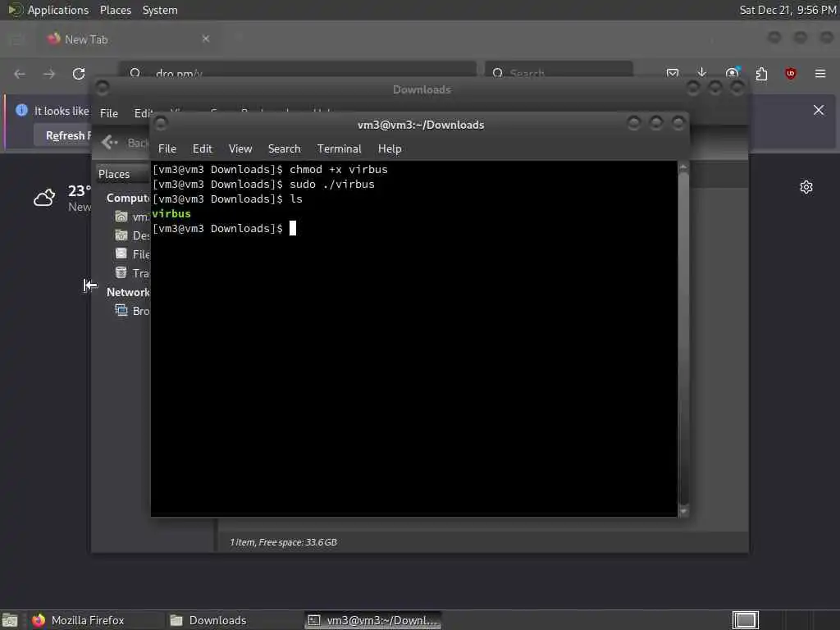Open the terminal Help menu
The image size is (840, 630).
[x=390, y=149]
